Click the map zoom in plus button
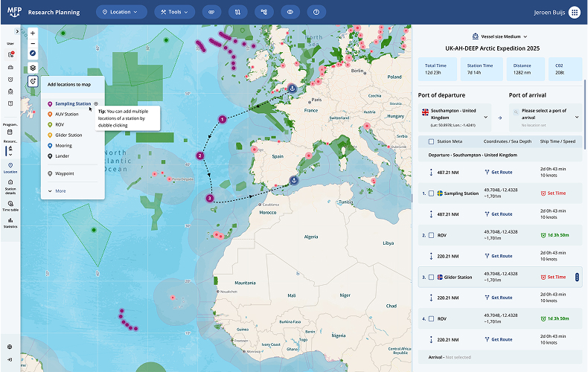The height and width of the screenshot is (372, 588). tap(33, 33)
